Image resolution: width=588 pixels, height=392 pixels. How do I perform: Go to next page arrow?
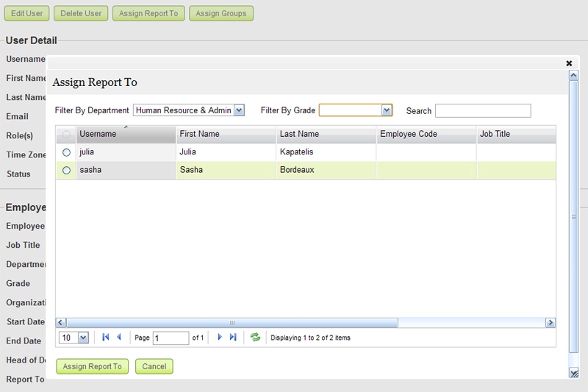pos(219,337)
